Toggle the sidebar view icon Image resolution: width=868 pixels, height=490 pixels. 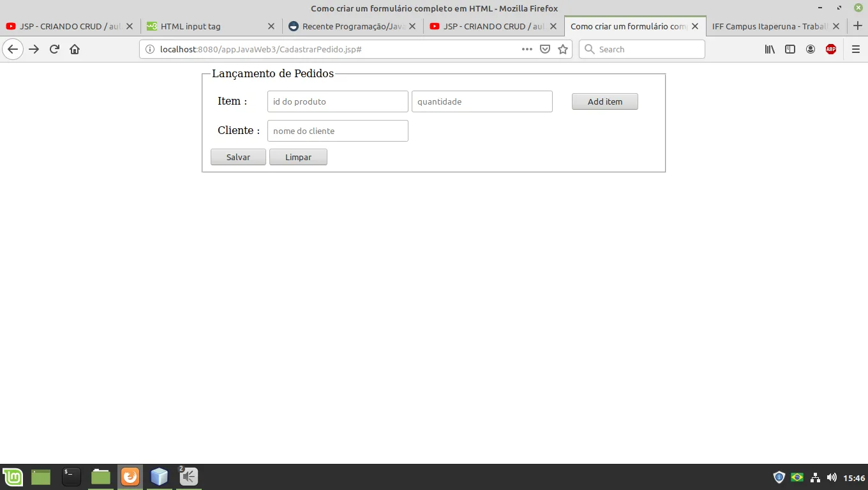point(790,49)
